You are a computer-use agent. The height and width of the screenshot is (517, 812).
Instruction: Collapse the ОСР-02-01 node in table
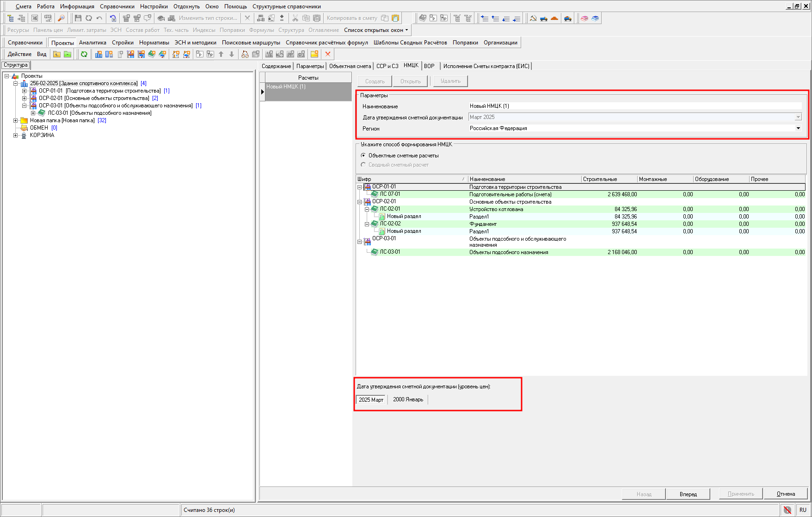(x=359, y=202)
